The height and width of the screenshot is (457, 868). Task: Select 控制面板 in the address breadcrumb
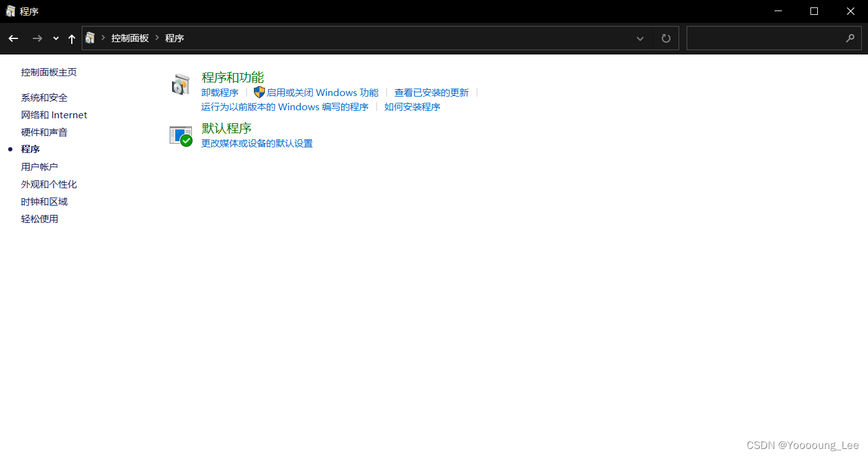130,38
